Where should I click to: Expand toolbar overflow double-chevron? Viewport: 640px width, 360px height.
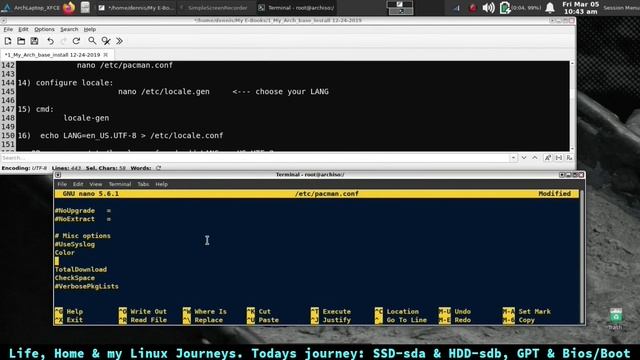[119, 41]
